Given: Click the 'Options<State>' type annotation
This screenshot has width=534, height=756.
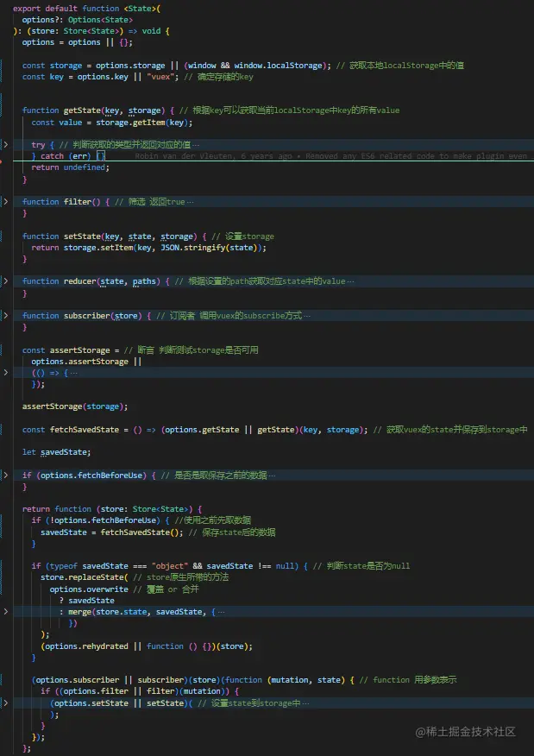Looking at the screenshot, I should (x=100, y=20).
